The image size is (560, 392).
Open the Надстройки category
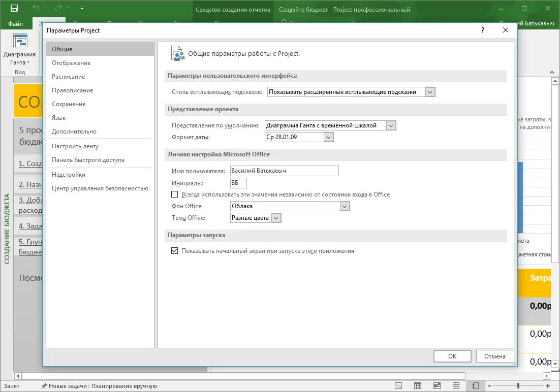click(100, 175)
